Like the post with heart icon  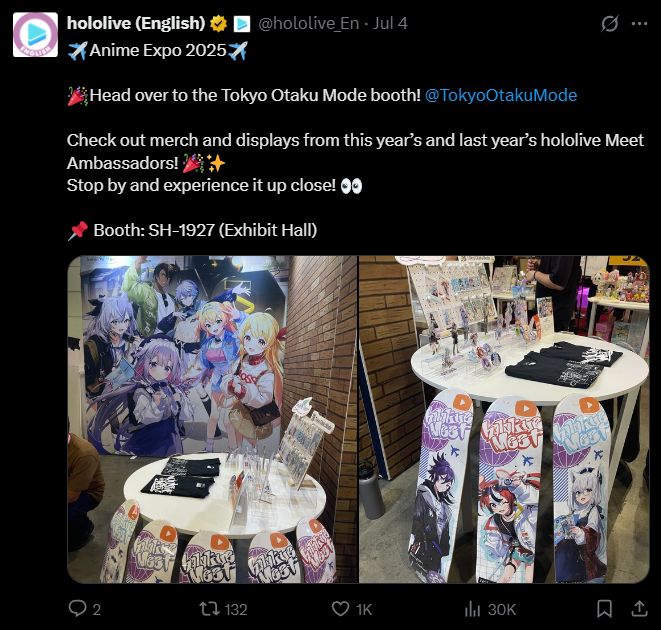coord(340,609)
